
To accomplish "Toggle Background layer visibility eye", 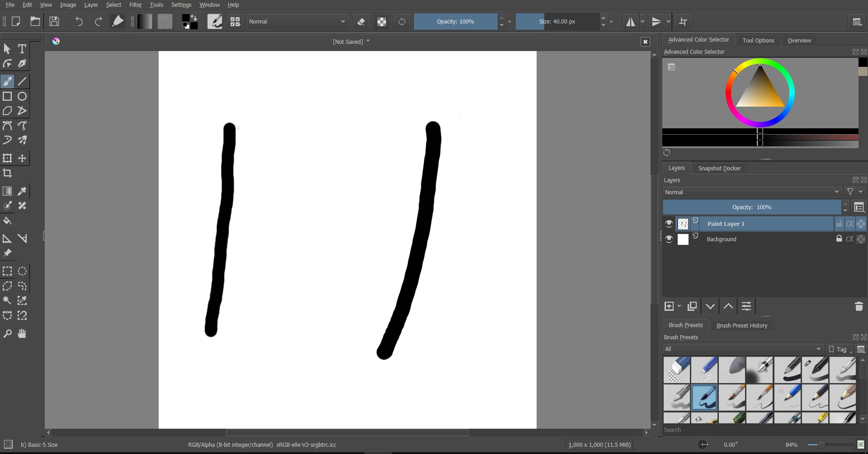I will tap(669, 239).
